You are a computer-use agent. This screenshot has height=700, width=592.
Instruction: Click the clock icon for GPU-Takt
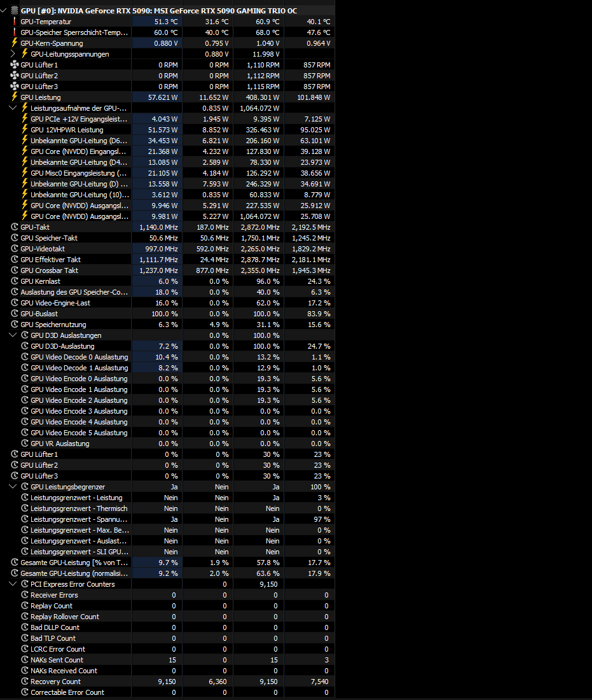click(15, 227)
